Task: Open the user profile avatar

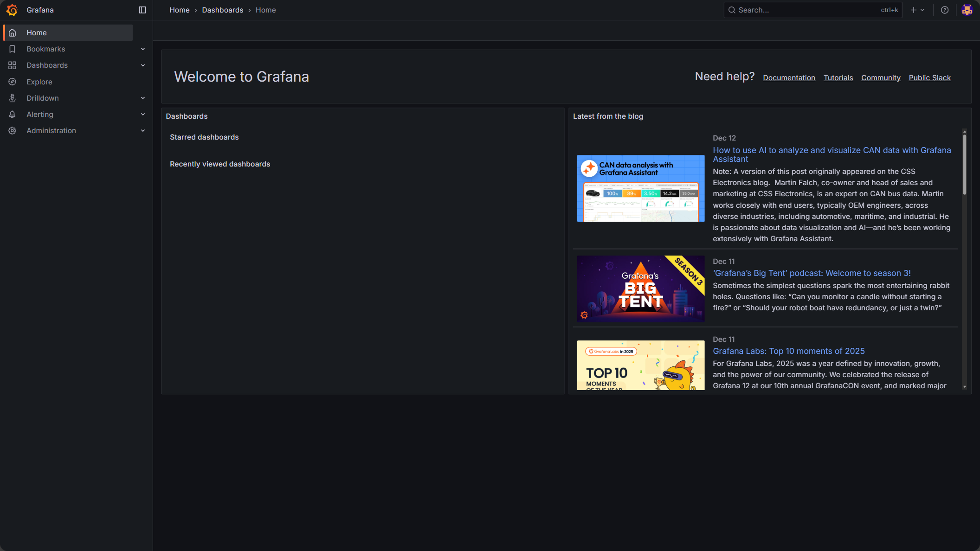Action: pos(967,10)
